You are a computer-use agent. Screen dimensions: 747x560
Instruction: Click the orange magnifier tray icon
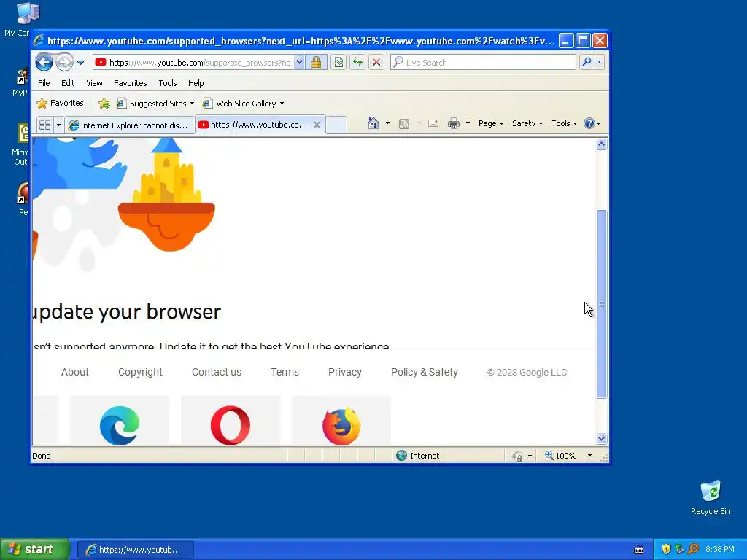point(694,549)
